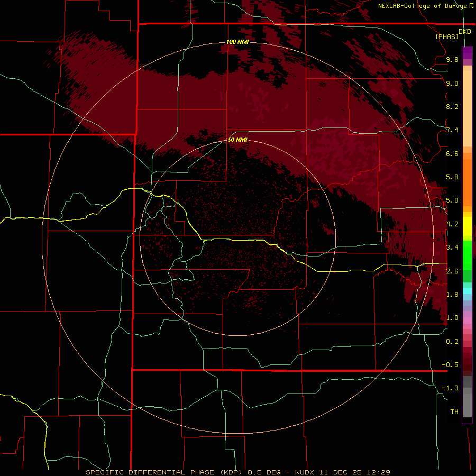This screenshot has height=476, width=476.
Task: Click the -1.3 value on color scale
Action: [x=450, y=388]
